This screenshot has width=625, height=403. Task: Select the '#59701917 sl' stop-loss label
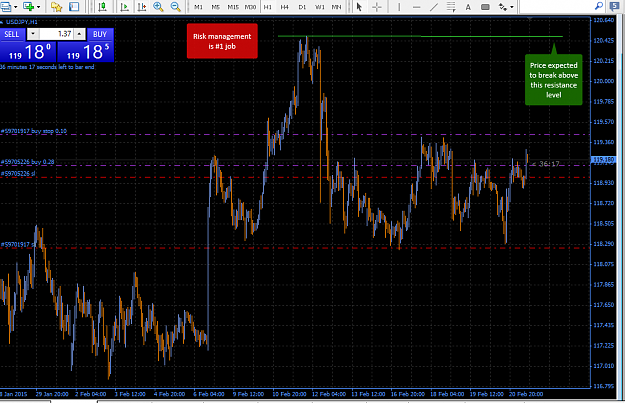(18, 244)
